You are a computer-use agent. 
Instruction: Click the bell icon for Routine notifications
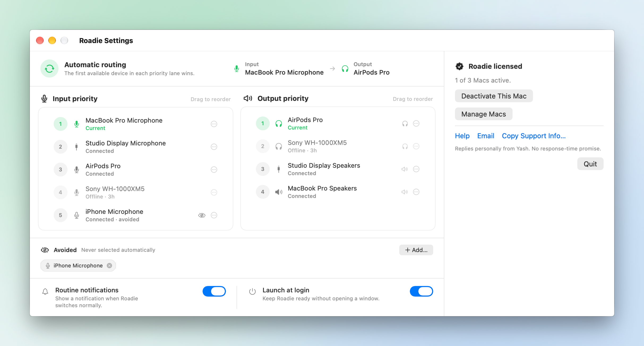tap(45, 292)
